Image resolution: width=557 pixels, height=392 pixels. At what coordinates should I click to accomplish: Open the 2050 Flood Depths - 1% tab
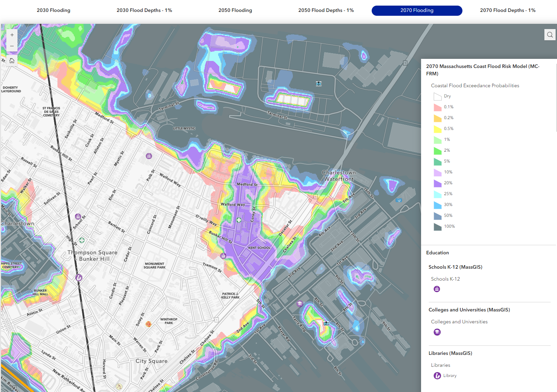pos(326,11)
